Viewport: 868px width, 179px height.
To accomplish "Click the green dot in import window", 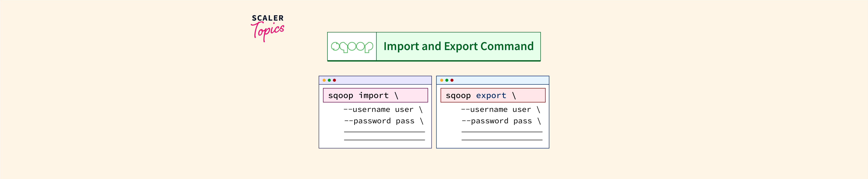I will click(x=329, y=80).
